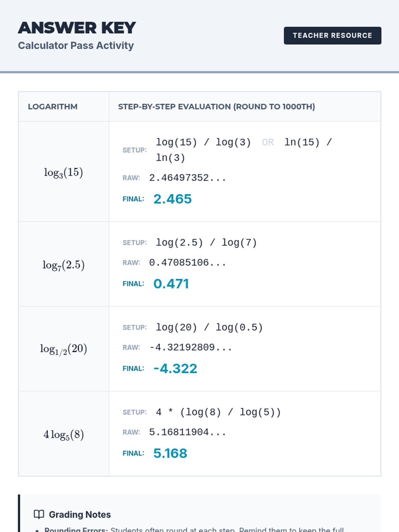Screen dimensions: 399x532
Task: Click the log base 1/2 of 20 expression
Action: coord(64,349)
